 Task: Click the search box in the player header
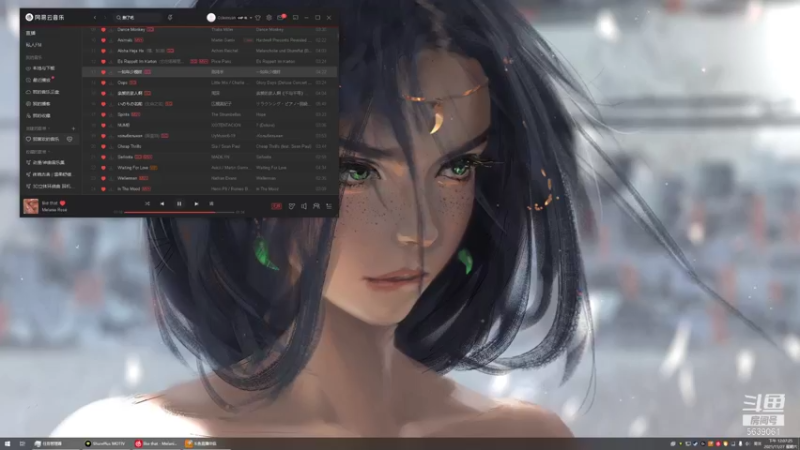coord(137,17)
